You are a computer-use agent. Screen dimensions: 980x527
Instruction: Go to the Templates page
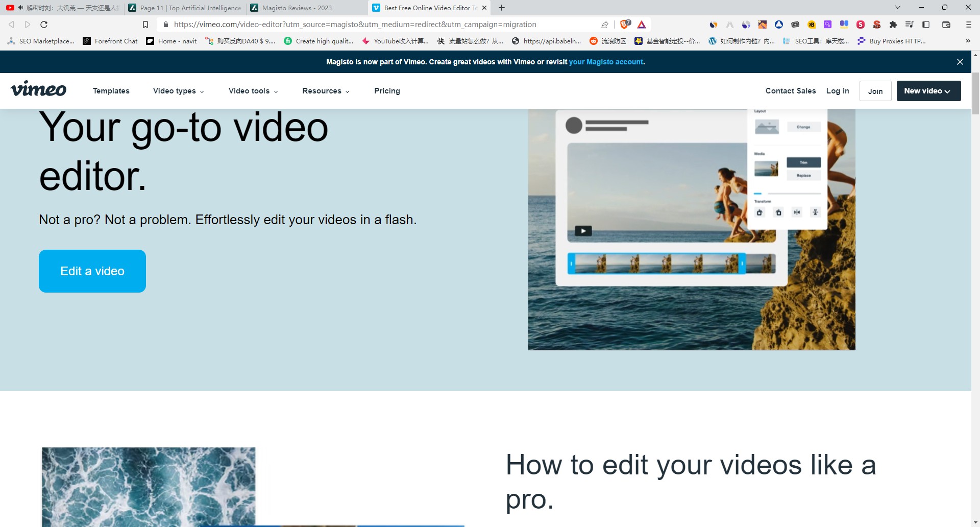click(x=111, y=91)
